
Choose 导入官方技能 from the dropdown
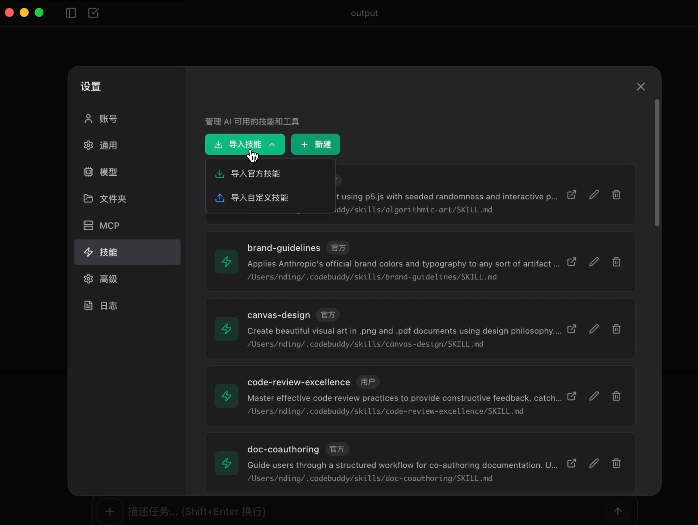click(x=255, y=174)
